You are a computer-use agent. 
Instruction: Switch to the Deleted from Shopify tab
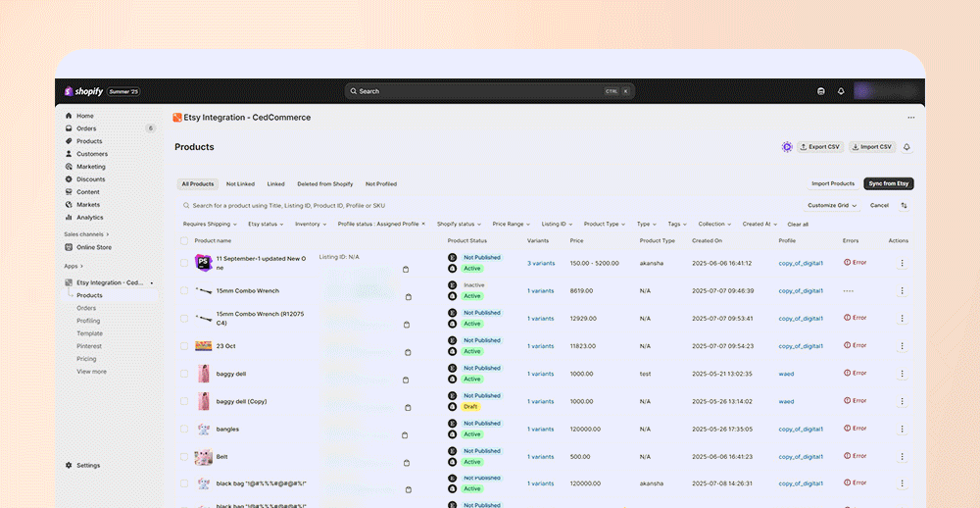325,184
